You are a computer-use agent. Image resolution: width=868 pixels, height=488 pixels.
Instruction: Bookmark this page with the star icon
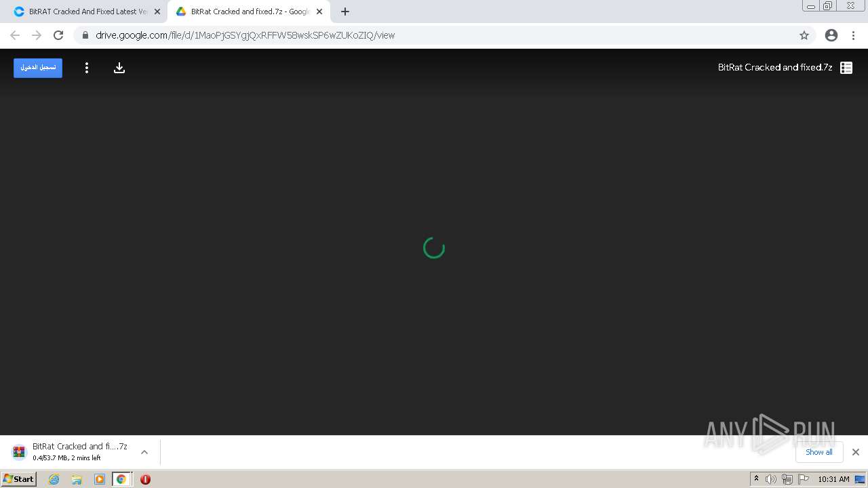[804, 35]
